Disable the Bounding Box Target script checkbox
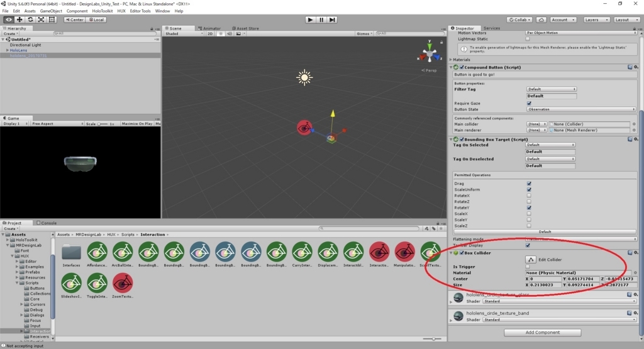Viewport: 644px width, 349px height. pos(462,139)
